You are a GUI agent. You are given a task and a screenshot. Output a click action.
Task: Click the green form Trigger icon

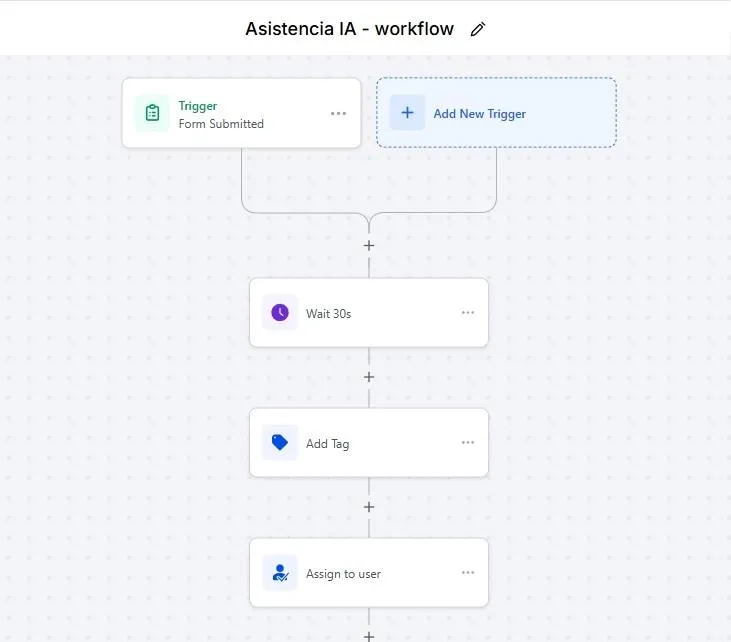coord(152,113)
